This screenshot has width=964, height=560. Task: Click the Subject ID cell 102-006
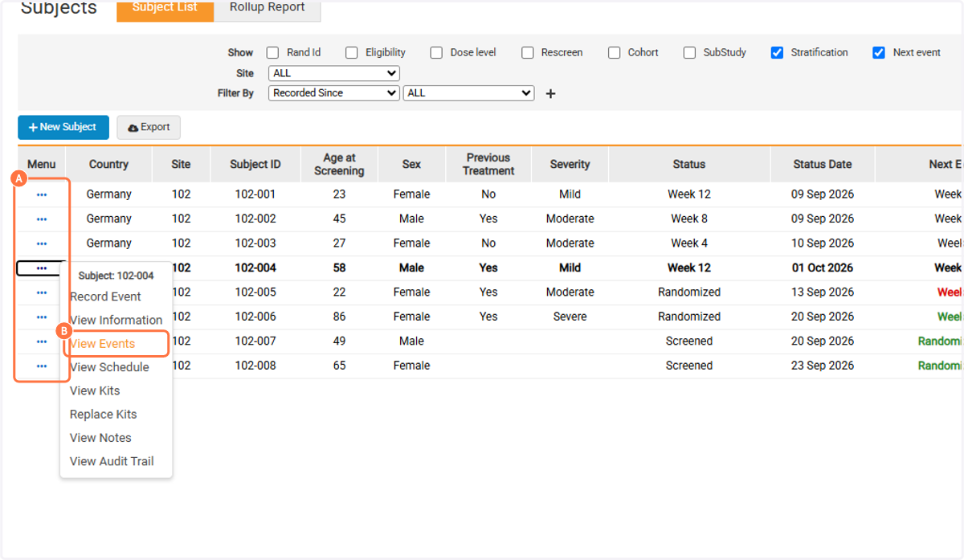click(x=255, y=317)
